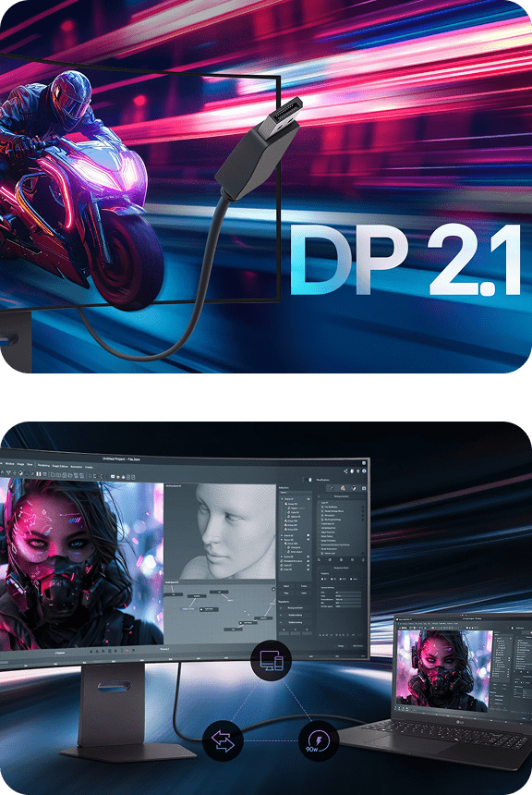Adjust the Shutter speed slider
This screenshot has width=532, height=795.
pos(348,606)
